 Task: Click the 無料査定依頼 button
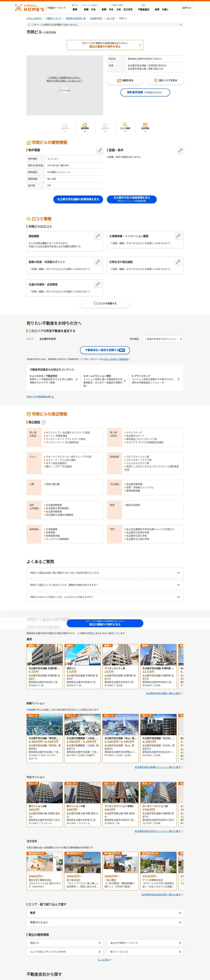tap(145, 92)
